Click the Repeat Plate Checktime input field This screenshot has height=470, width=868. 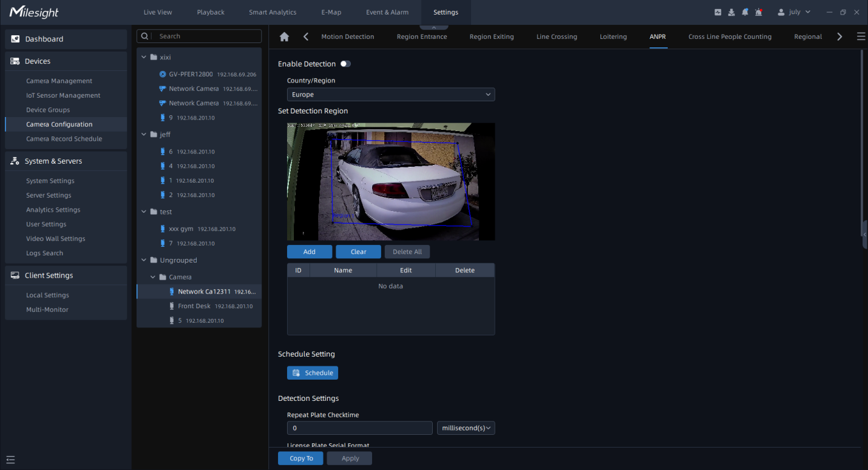pos(359,428)
